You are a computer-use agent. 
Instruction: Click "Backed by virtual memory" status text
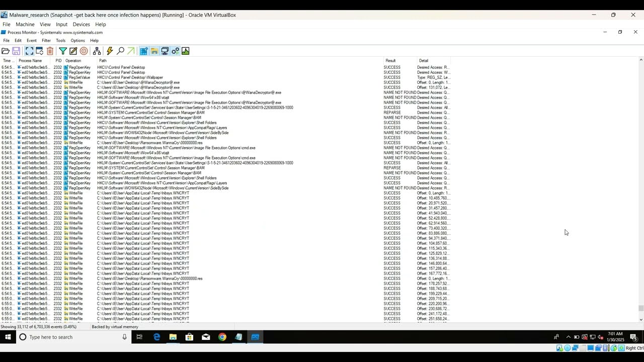tap(115, 327)
